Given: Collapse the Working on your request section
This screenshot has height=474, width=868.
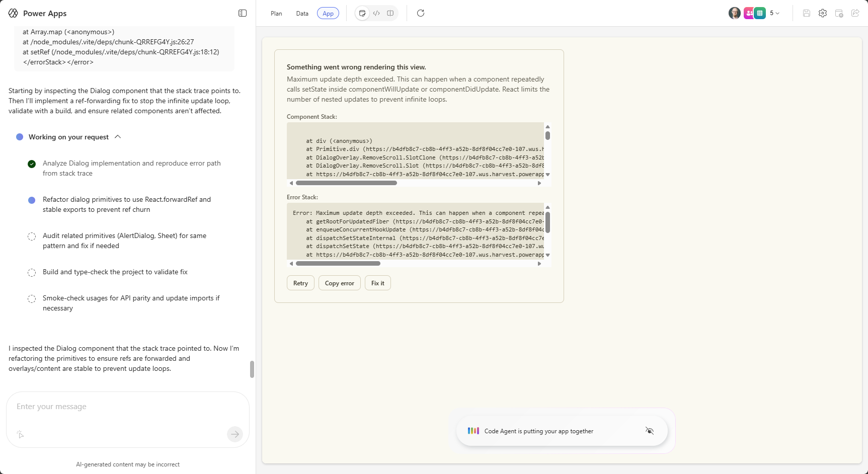Looking at the screenshot, I should point(118,137).
